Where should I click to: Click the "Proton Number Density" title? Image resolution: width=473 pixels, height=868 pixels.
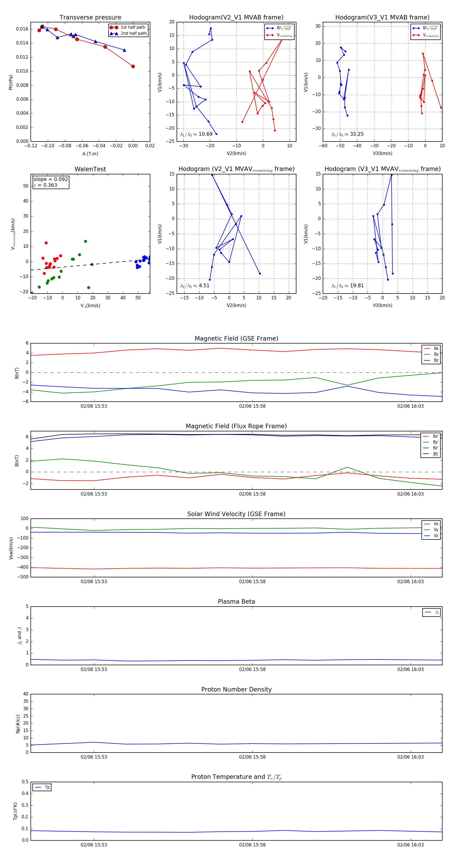coord(236,689)
